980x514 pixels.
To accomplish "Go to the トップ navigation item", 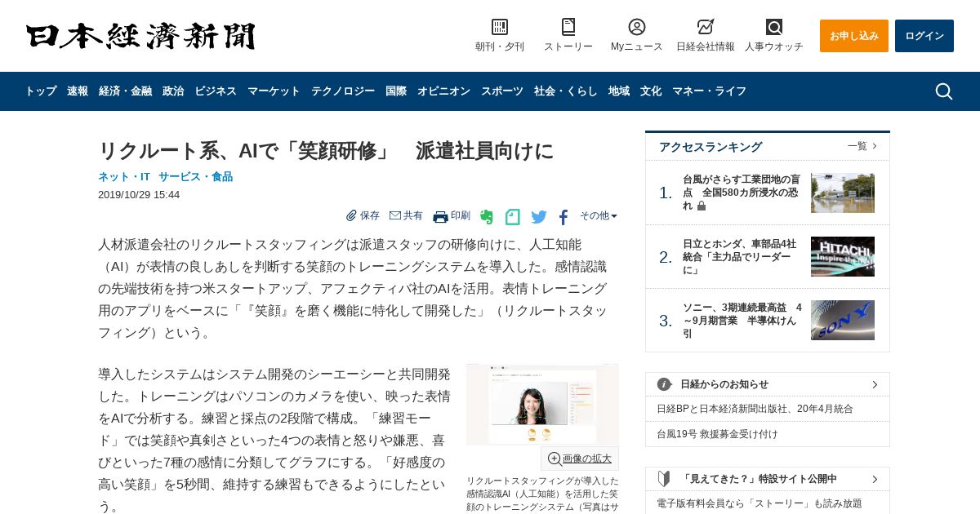I will [41, 91].
